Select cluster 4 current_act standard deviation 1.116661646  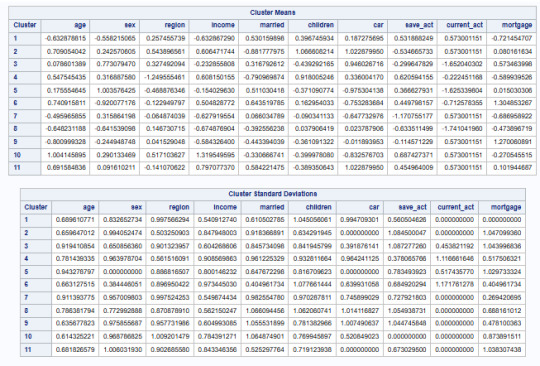tap(454, 258)
